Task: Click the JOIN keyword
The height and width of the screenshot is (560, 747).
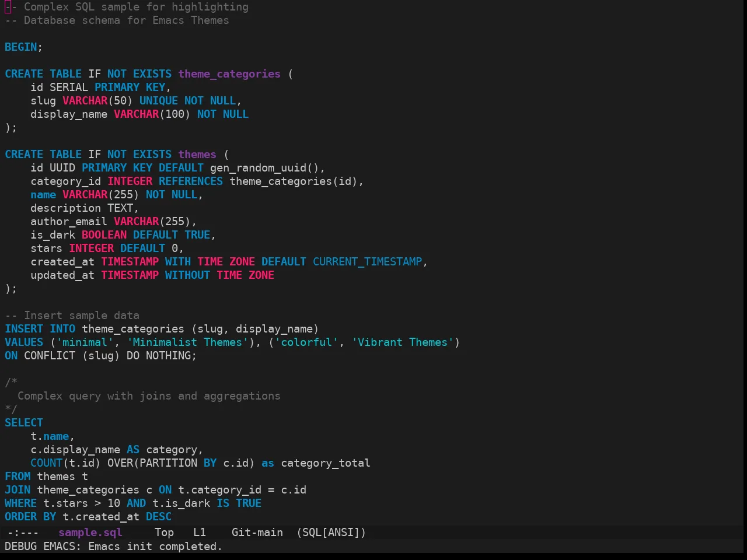Action: click(x=18, y=490)
